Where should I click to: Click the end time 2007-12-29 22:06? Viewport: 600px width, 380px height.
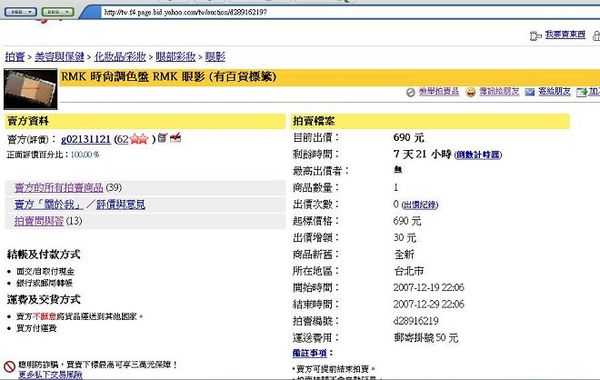[429, 304]
